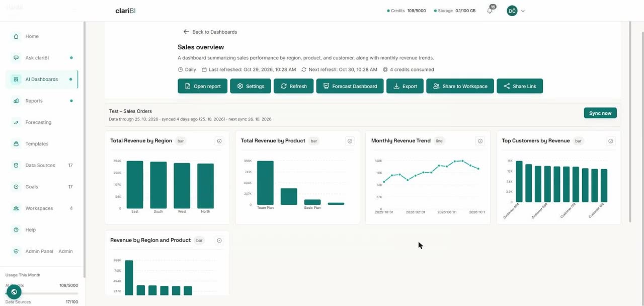Screen dimensions: 644x306
Task: Click the Sales overview title
Action: [x=201, y=47]
